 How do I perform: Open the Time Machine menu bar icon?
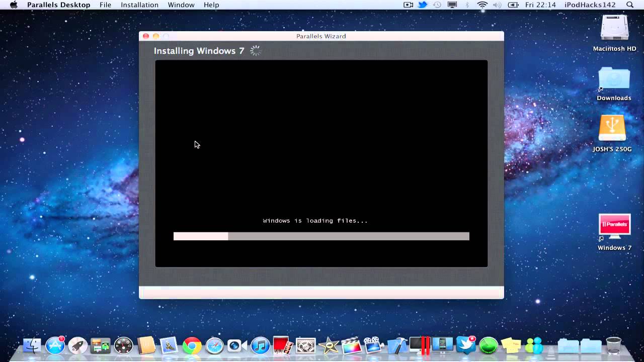point(437,5)
